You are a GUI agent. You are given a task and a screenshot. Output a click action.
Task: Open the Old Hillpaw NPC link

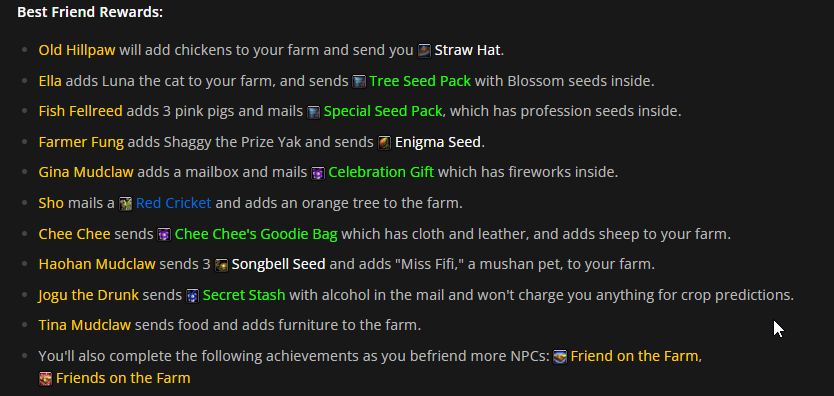coord(77,50)
